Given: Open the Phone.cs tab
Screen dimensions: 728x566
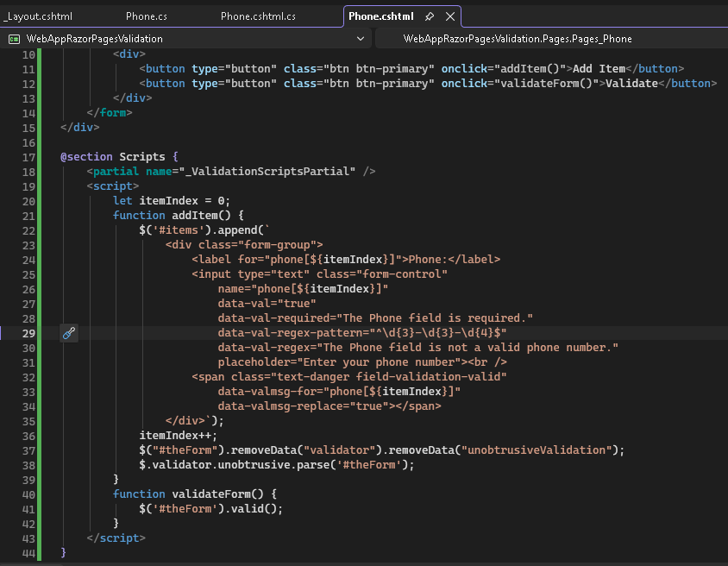Looking at the screenshot, I should coord(147,16).
